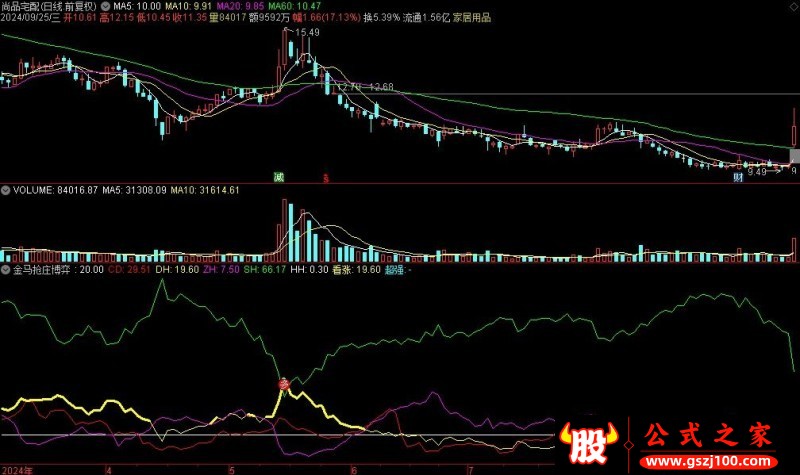Open the 家居用品 sector link

[x=472, y=18]
